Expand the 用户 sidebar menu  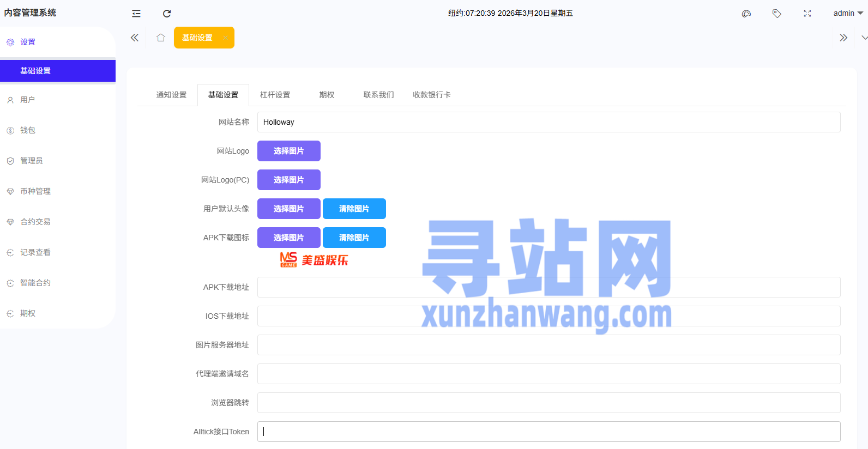(28, 100)
